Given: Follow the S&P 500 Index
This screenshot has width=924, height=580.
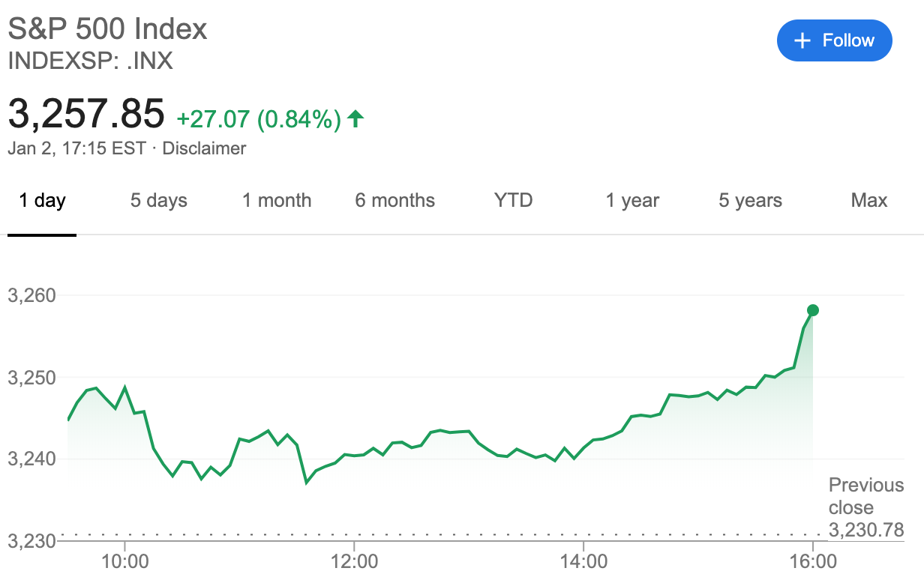Looking at the screenshot, I should pyautogui.click(x=835, y=40).
